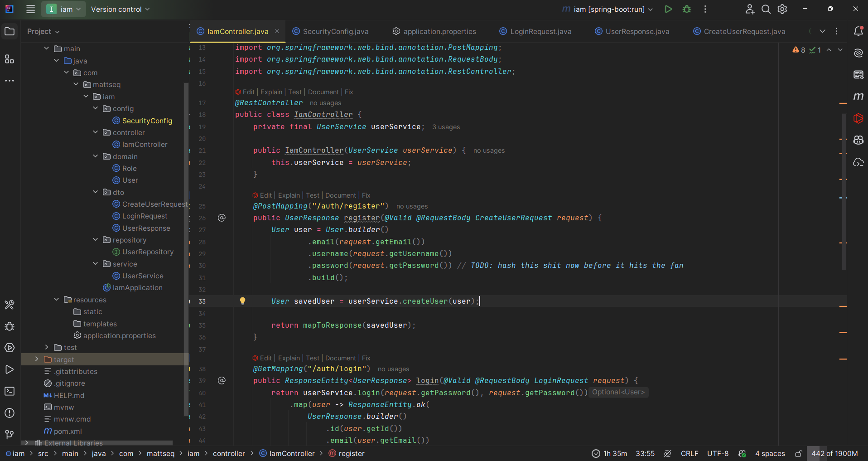868x461 pixels.
Task: Open pom.xml in the project tree
Action: click(x=68, y=431)
